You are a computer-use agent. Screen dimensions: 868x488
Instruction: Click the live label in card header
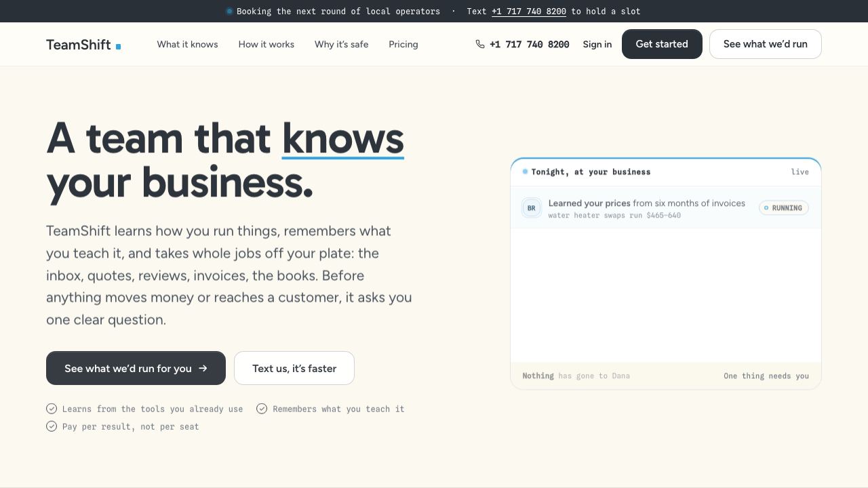pyautogui.click(x=800, y=172)
